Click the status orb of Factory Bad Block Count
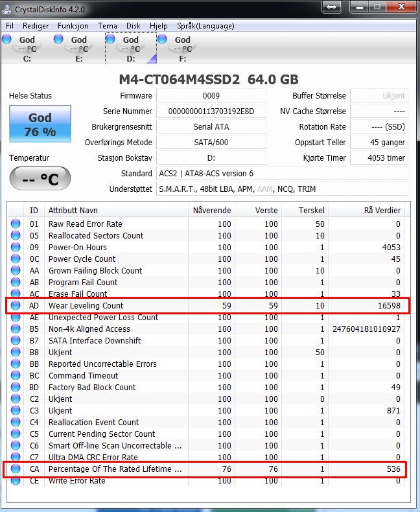The image size is (420, 512). tap(16, 387)
